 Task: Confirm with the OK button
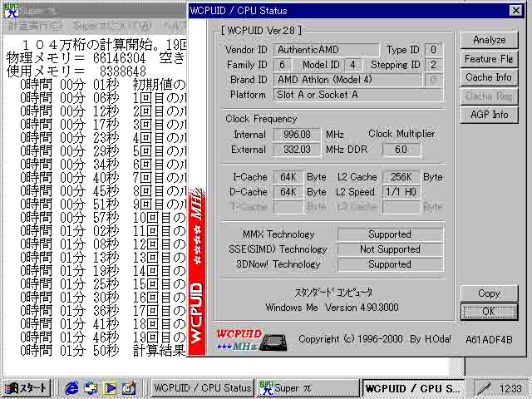(x=489, y=312)
